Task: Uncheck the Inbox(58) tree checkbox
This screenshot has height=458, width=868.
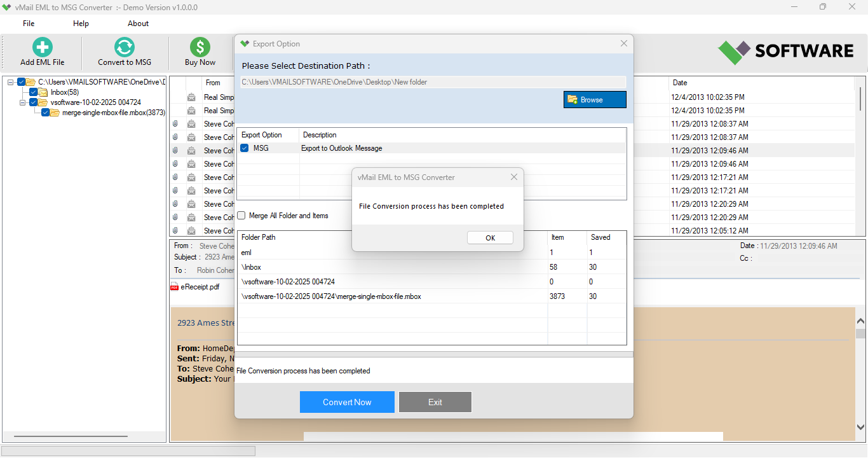Action: coord(34,92)
